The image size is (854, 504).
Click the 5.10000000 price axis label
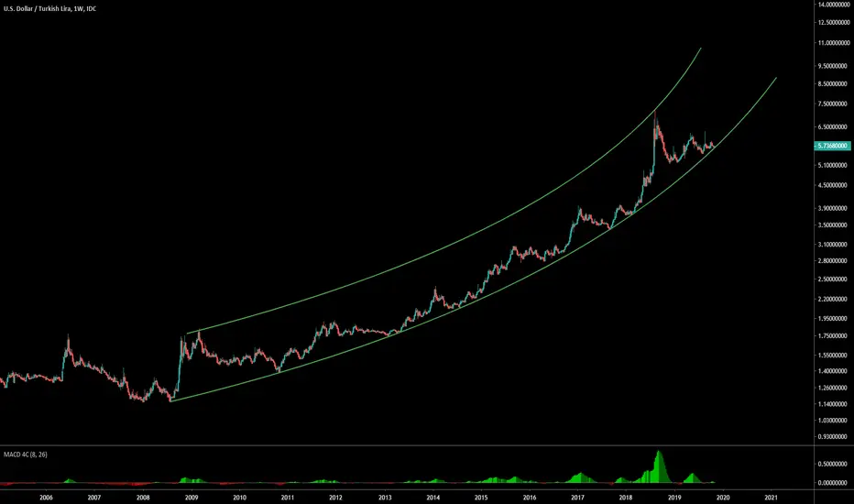click(833, 165)
